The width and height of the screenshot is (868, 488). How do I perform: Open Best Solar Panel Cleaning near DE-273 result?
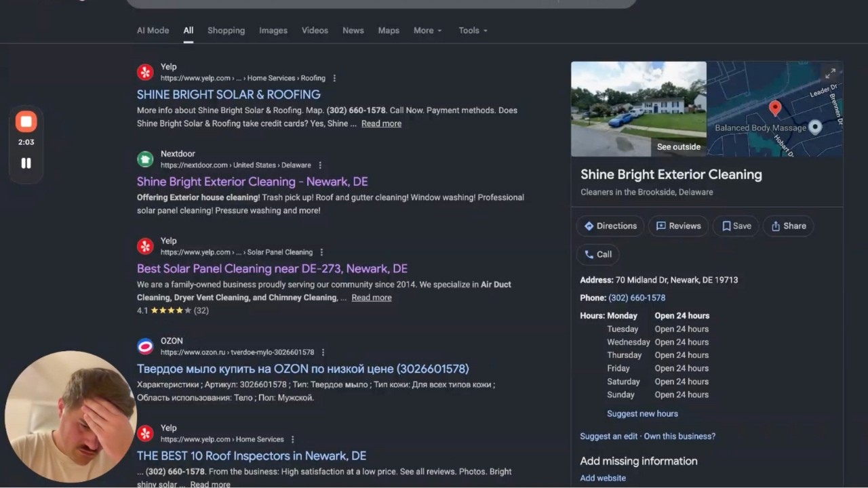pos(272,268)
